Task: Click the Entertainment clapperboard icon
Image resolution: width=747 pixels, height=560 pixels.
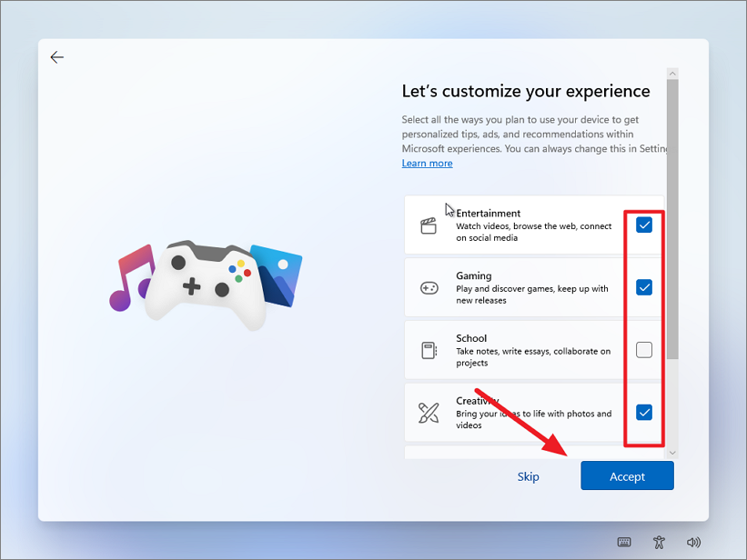Action: coord(429,225)
